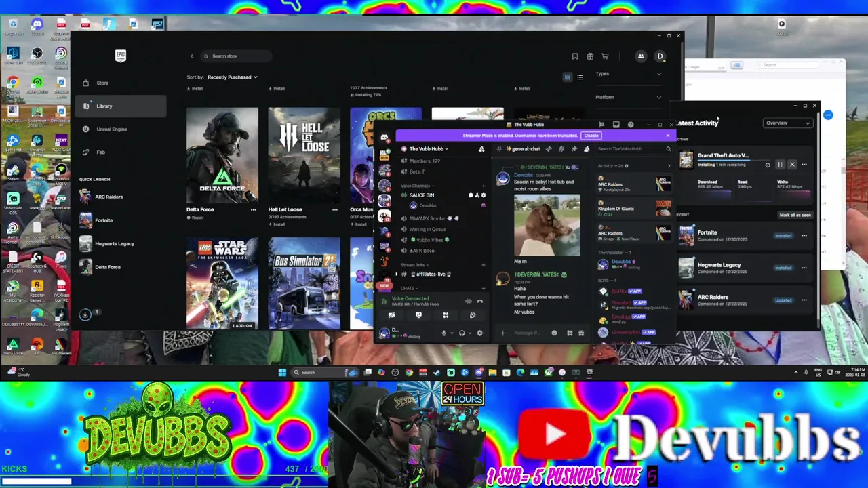Viewport: 868px width, 488px height.
Task: Open Epic friends icon
Action: [x=641, y=56]
